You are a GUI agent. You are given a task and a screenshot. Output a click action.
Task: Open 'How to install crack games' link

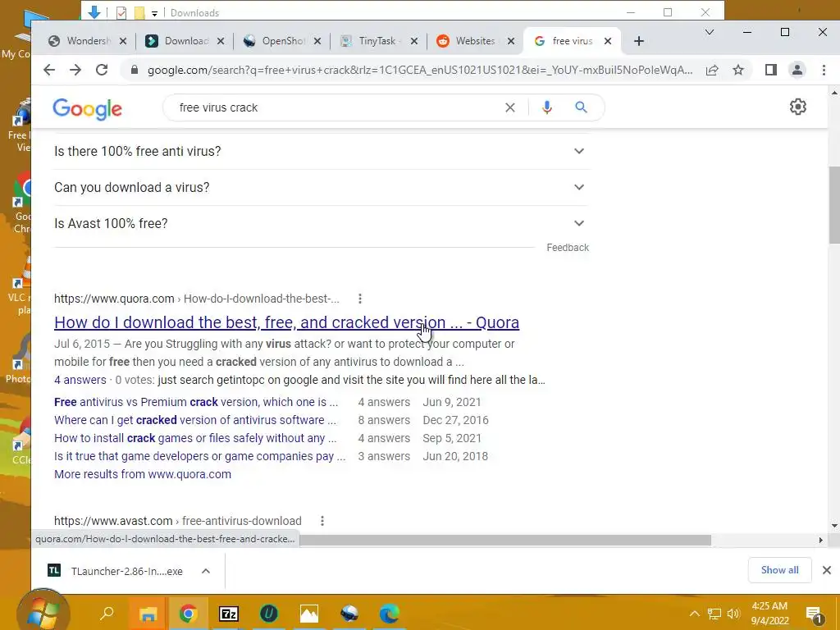tap(195, 438)
